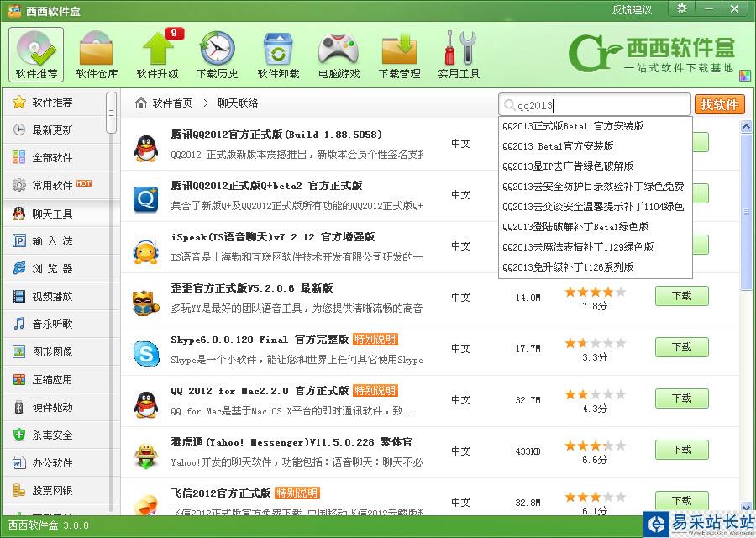
Task: Click 特别说明 tag on QQ for Mac row
Action: click(375, 390)
